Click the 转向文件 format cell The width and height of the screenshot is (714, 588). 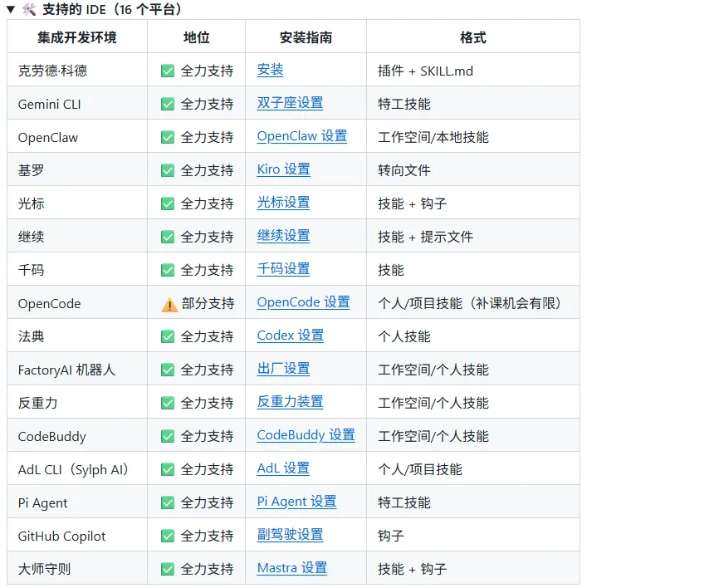(473, 170)
